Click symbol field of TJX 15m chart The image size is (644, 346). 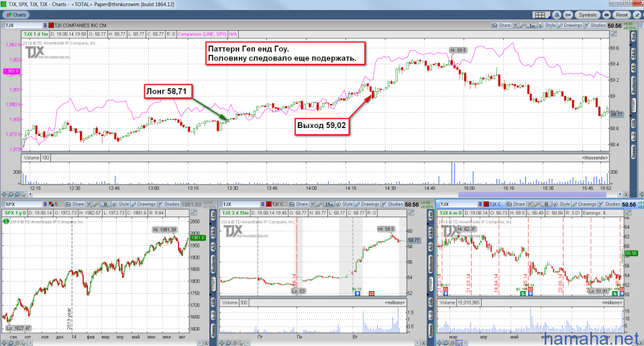(x=241, y=204)
